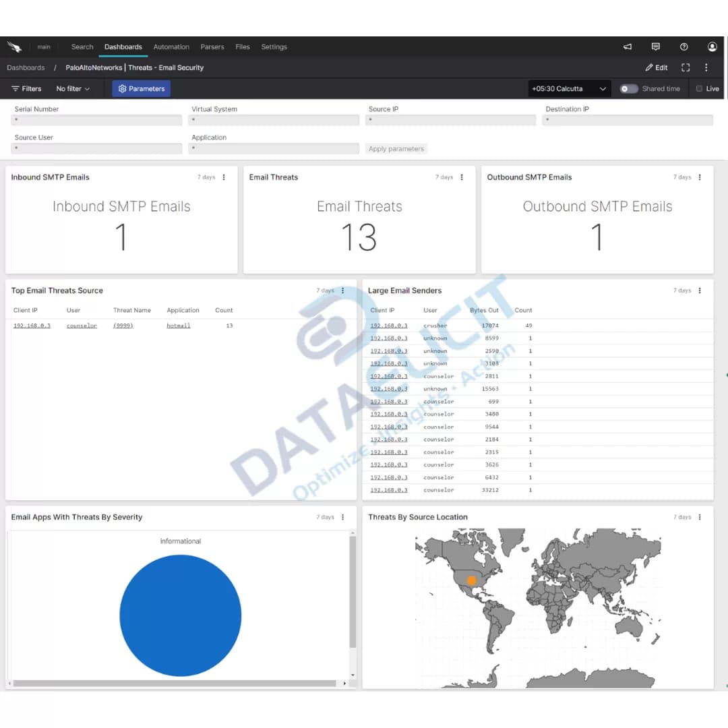This screenshot has width=728, height=728.
Task: Open the No filter dropdown
Action: point(72,88)
